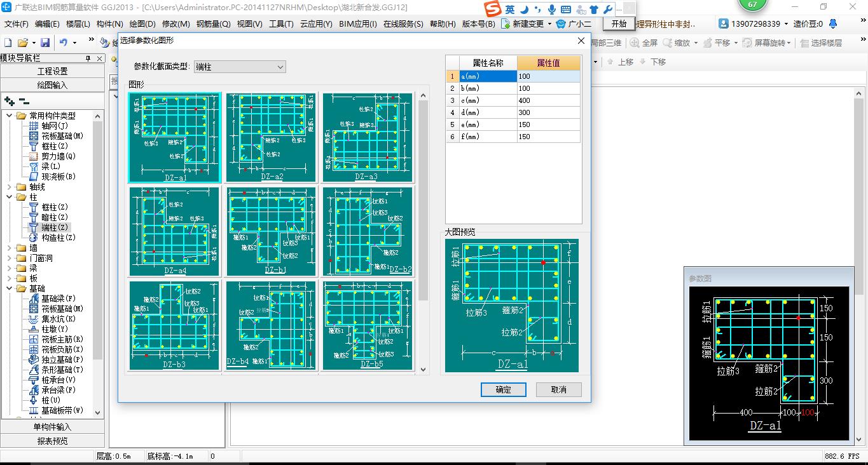Open the 云应用(Y) menu
The image size is (868, 465).
(x=316, y=24)
